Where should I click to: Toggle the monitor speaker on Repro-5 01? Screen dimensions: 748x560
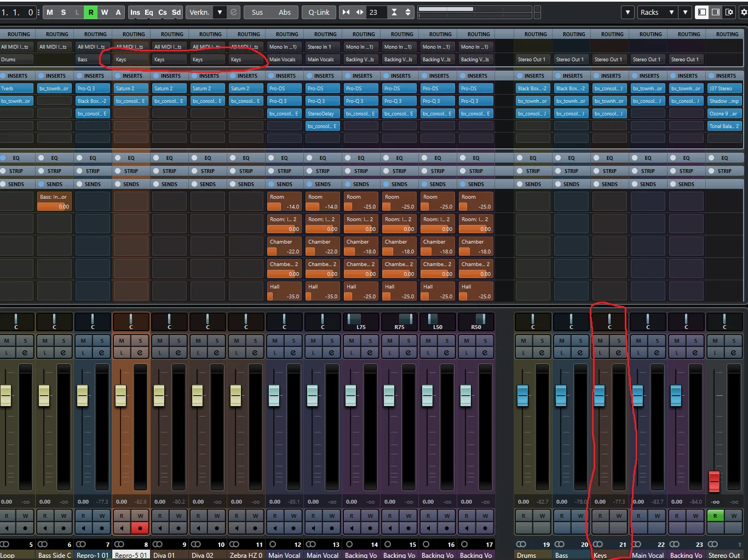coord(122,528)
